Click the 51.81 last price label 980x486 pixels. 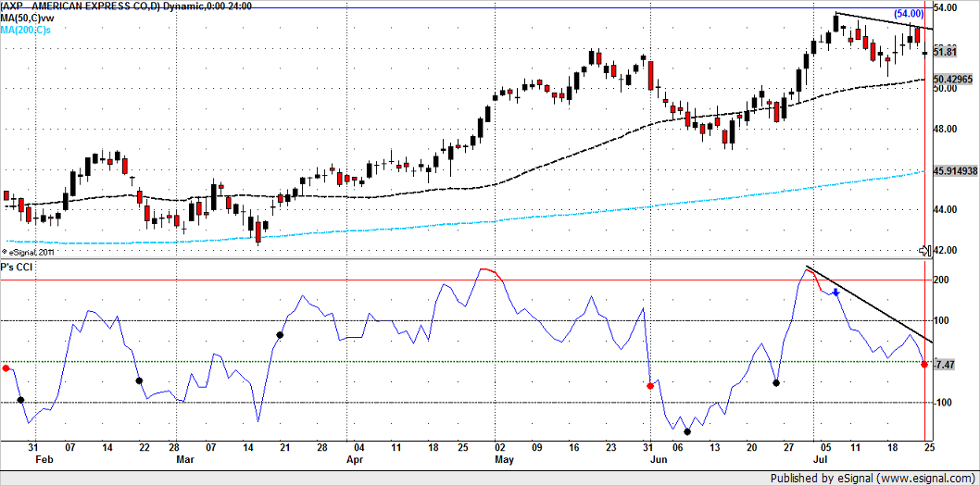(x=945, y=53)
